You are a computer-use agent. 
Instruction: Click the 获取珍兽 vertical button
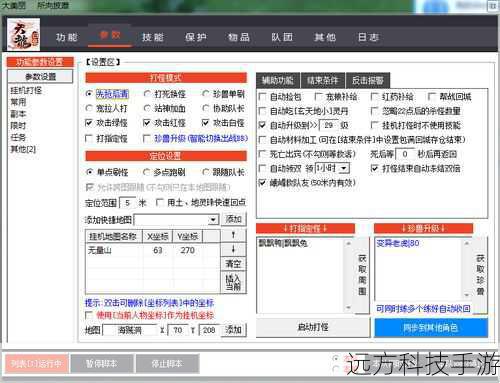tap(480, 275)
